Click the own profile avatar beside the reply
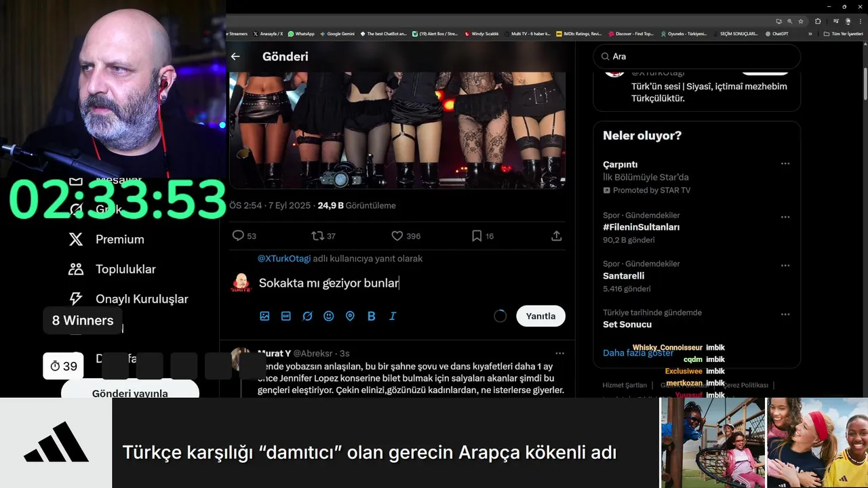868x488 pixels. pos(241,283)
